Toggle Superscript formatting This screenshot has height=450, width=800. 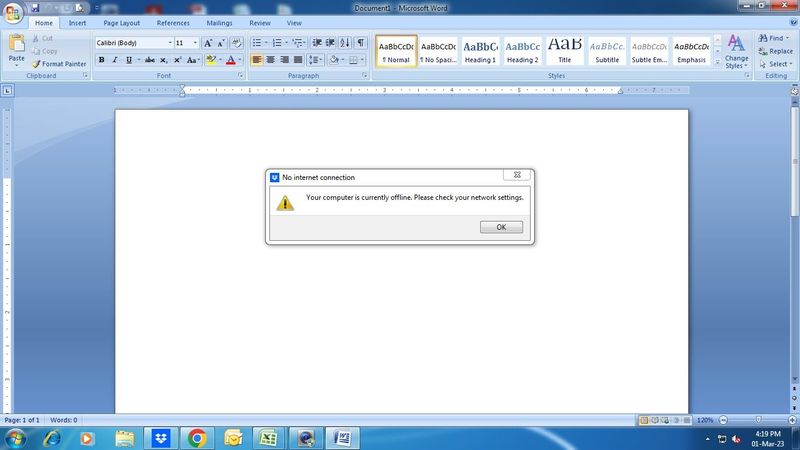pos(177,60)
